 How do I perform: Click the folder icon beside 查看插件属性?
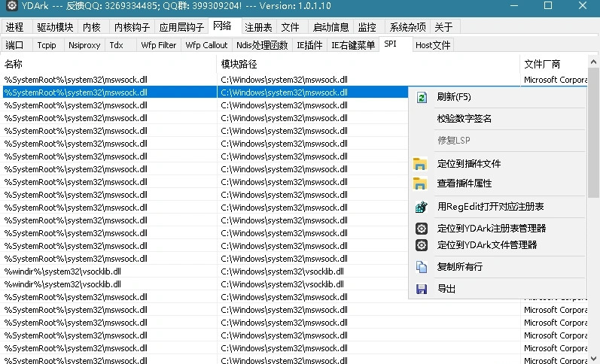pos(420,184)
